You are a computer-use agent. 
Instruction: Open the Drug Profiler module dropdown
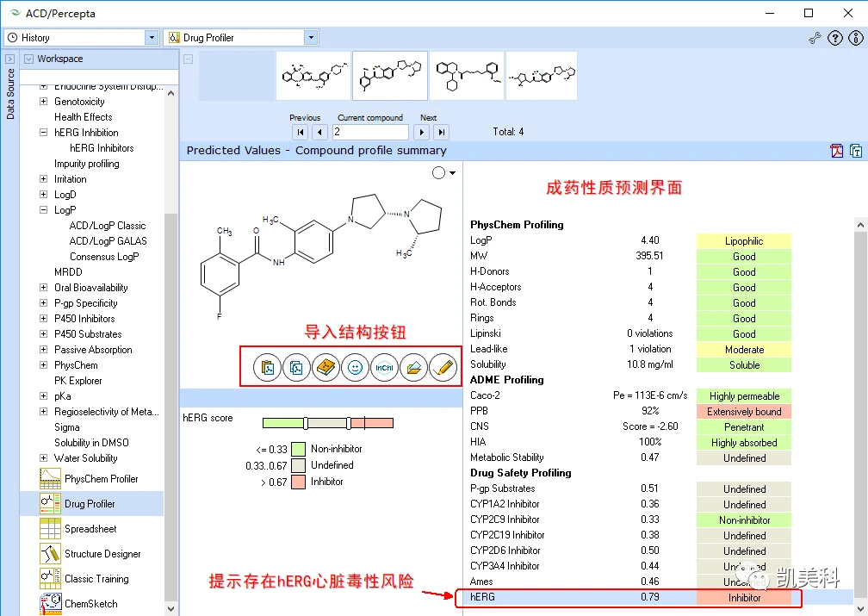pyautogui.click(x=311, y=38)
